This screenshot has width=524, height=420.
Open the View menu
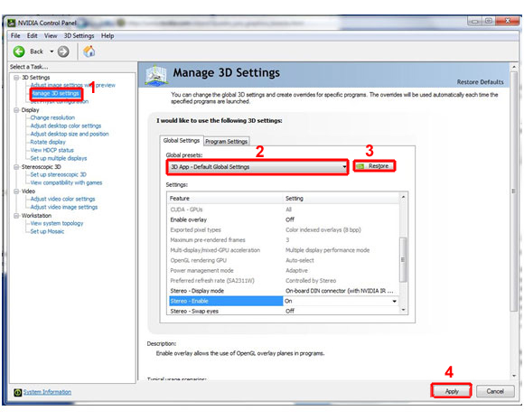tap(51, 36)
